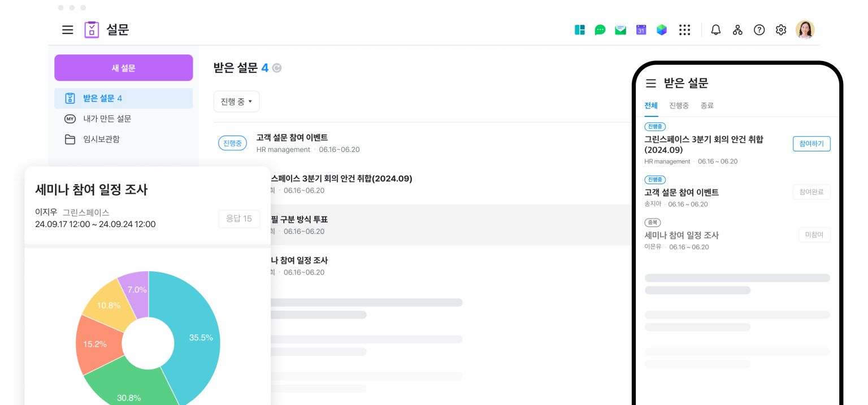Click the green chat bubble icon
Image resolution: width=868 pixels, height=405 pixels.
point(600,30)
